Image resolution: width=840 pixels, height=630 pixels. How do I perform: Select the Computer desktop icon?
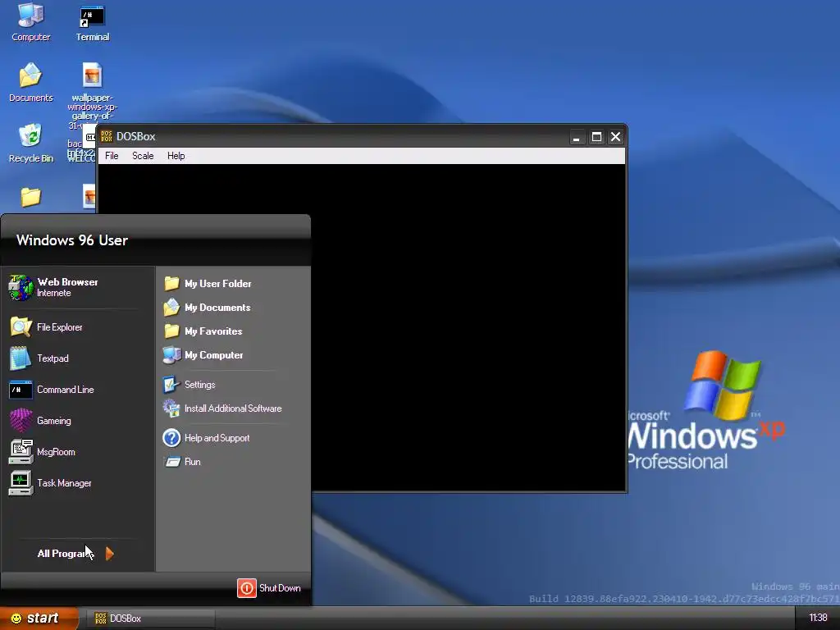(30, 22)
